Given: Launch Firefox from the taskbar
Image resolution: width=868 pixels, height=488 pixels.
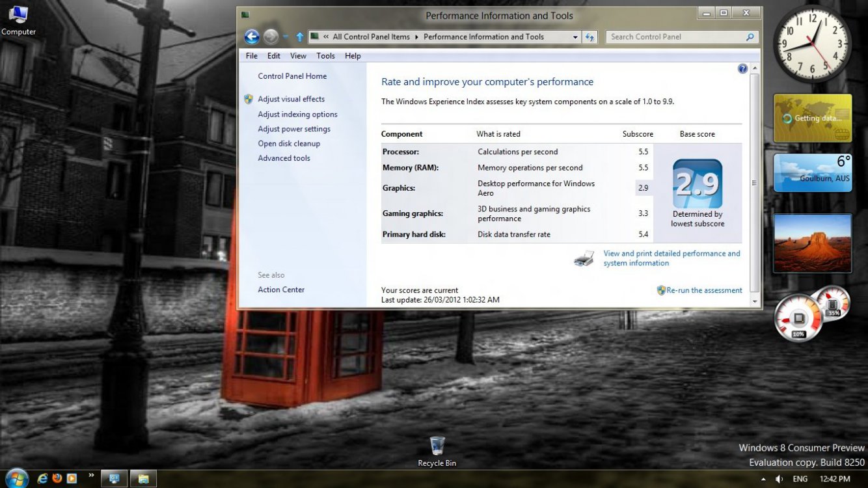Looking at the screenshot, I should point(57,478).
